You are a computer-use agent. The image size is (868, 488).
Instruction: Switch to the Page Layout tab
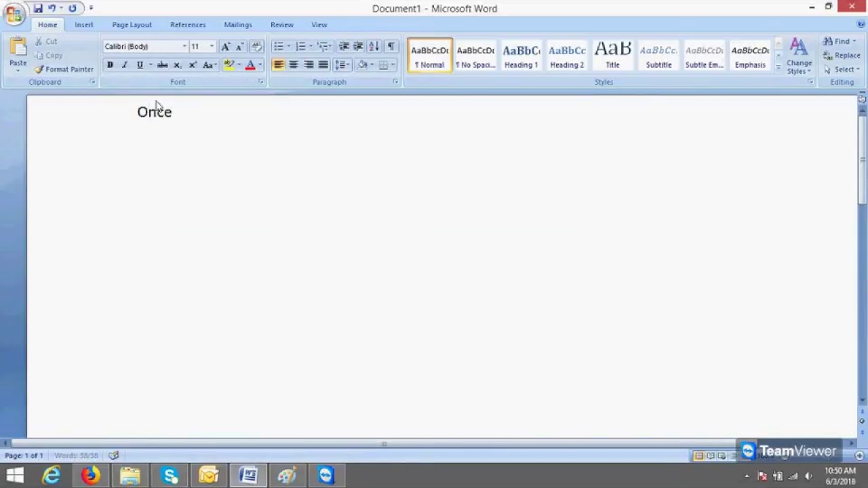point(132,24)
